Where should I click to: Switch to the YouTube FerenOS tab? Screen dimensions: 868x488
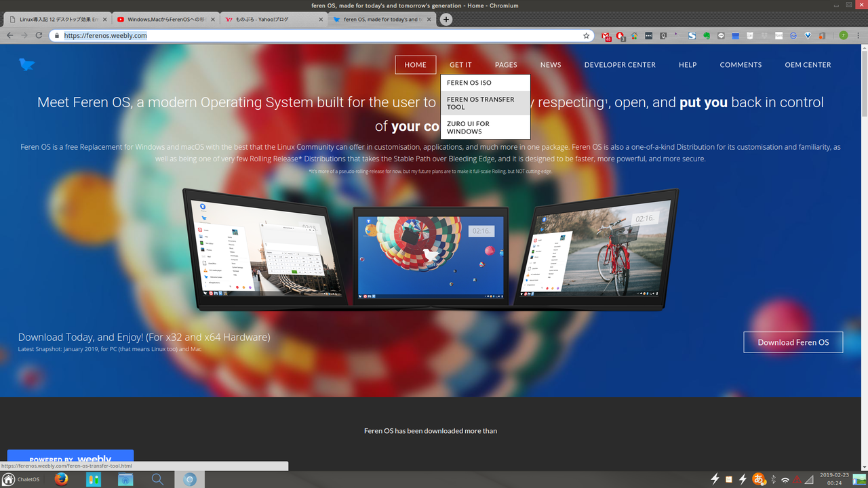pos(166,20)
